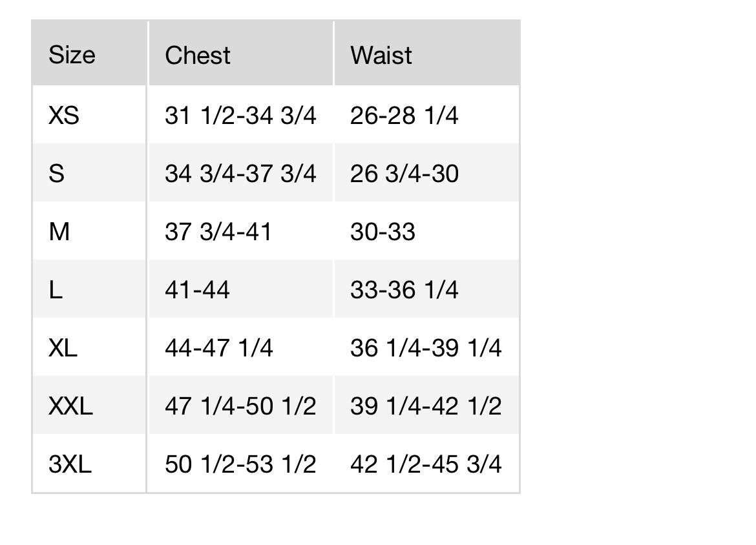Click waist value 26-28 1/4
Screen dimensions: 756x545
404,116
